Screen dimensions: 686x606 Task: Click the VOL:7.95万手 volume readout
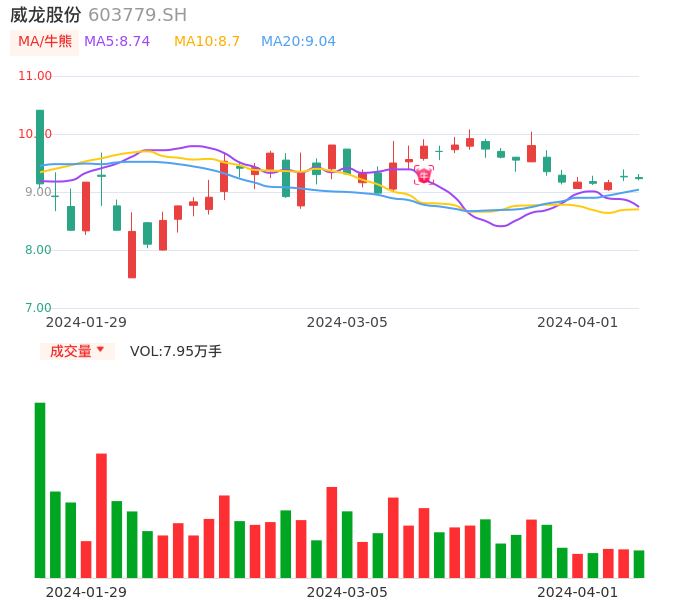coord(176,351)
